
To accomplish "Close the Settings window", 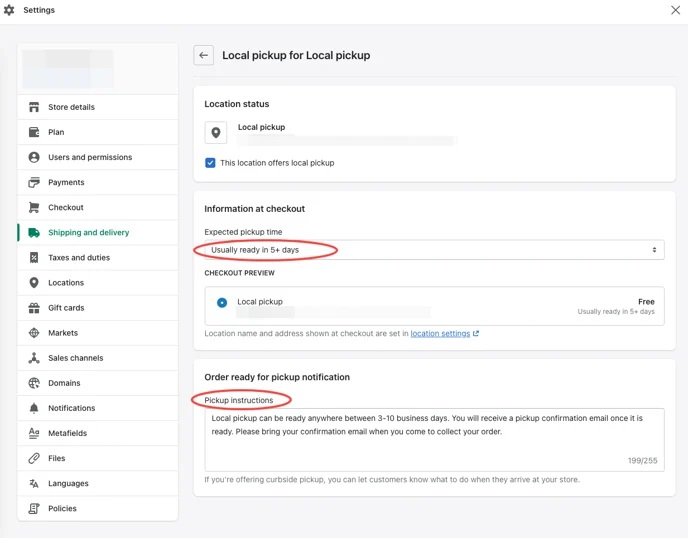I will pos(675,10).
